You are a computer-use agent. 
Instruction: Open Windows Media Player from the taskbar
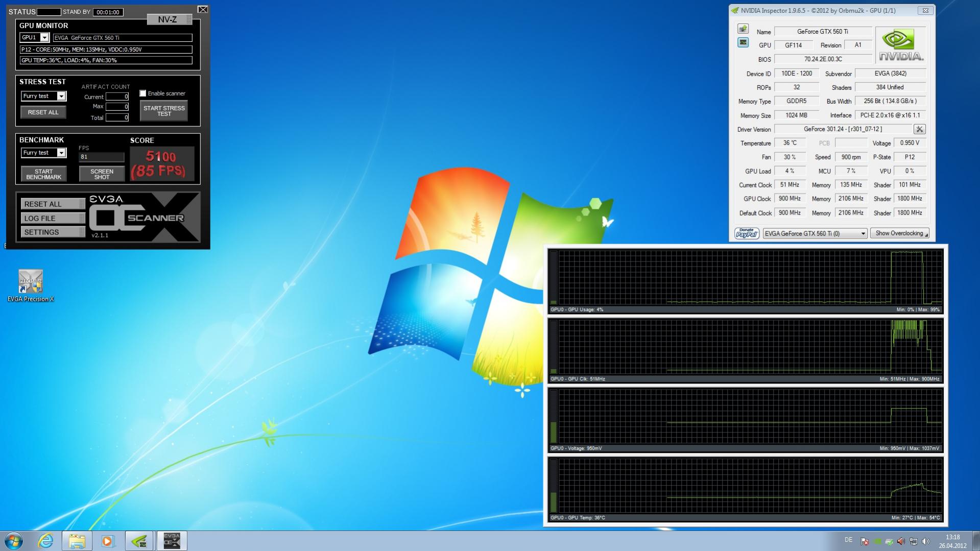click(108, 541)
